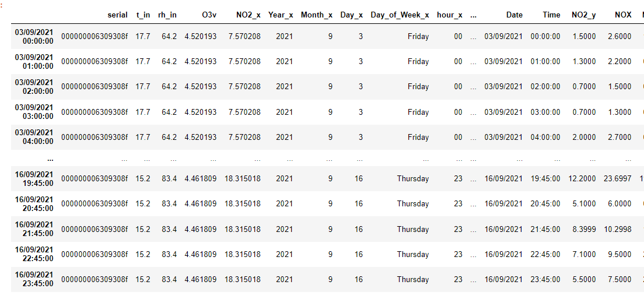
Task: Click the rh_in column header
Action: (167, 15)
